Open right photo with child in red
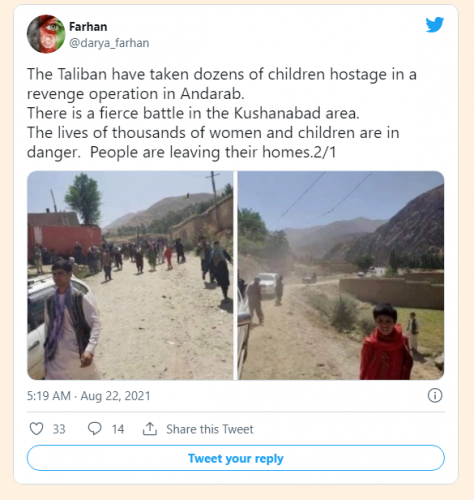Screen dimensions: 474x500 341,275
